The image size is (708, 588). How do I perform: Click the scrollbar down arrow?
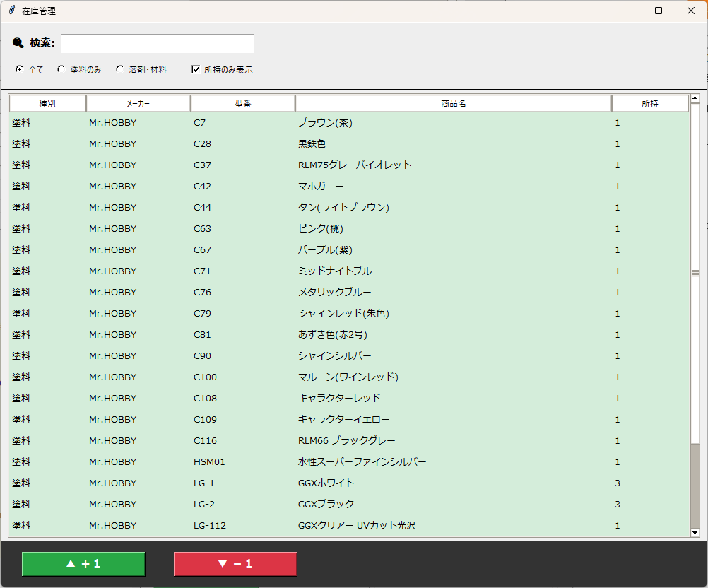coord(695,532)
